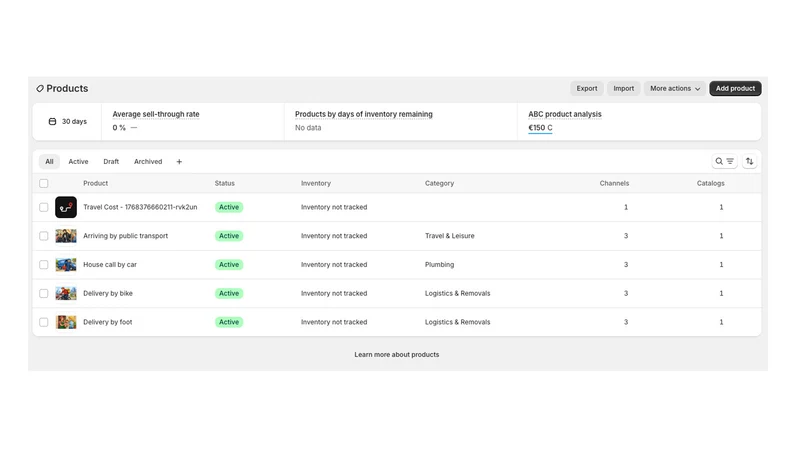800x450 pixels.
Task: Tick the select-all checkbox in table header
Action: click(x=44, y=183)
